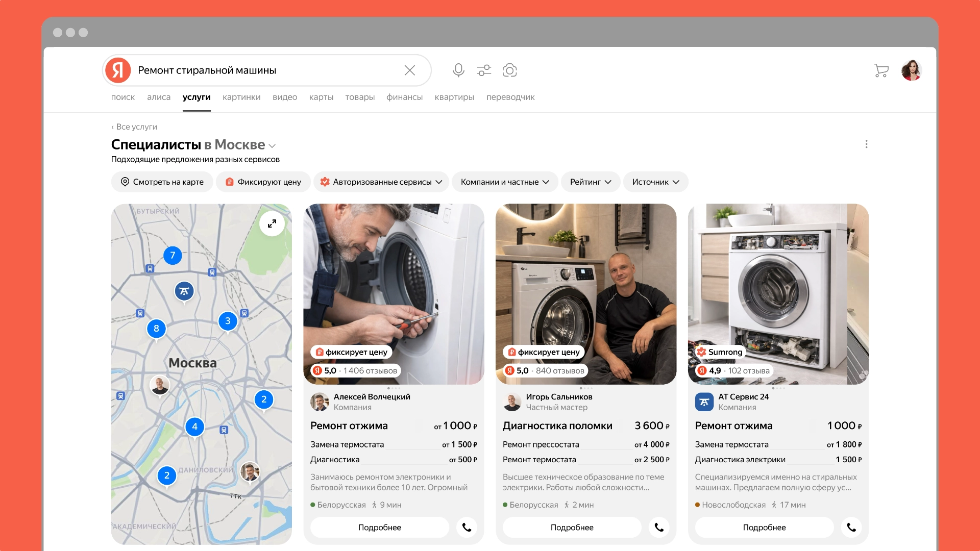The width and height of the screenshot is (980, 551).
Task: Click the microphone voice search icon
Action: [x=458, y=70]
